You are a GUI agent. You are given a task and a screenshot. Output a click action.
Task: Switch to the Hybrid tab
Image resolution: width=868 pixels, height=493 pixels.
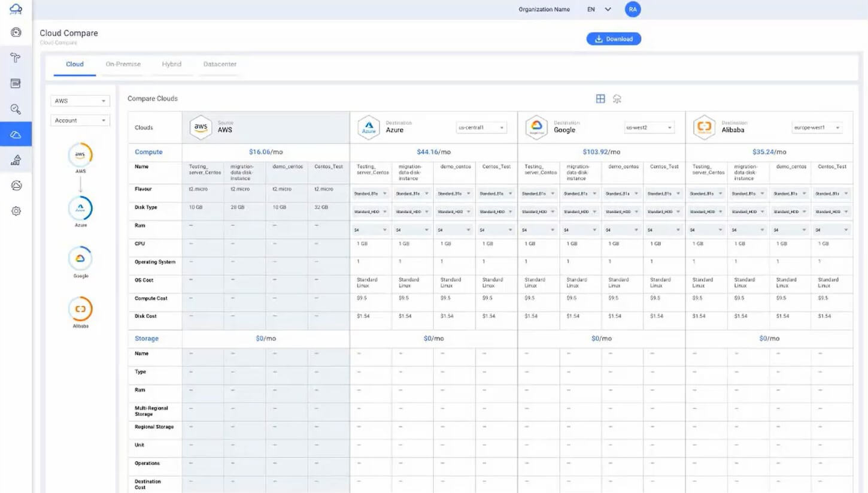coord(172,64)
